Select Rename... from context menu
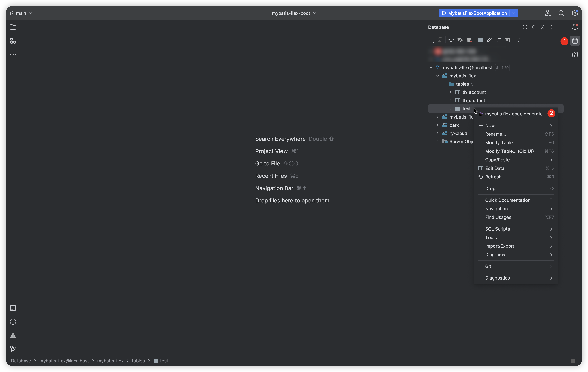Image resolution: width=588 pixels, height=372 pixels. pos(516,134)
